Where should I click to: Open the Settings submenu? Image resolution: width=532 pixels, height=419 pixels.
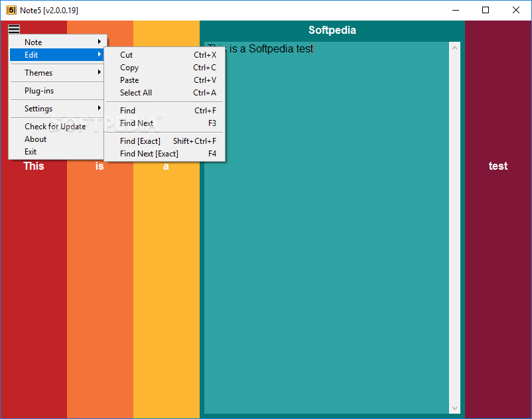coord(56,109)
